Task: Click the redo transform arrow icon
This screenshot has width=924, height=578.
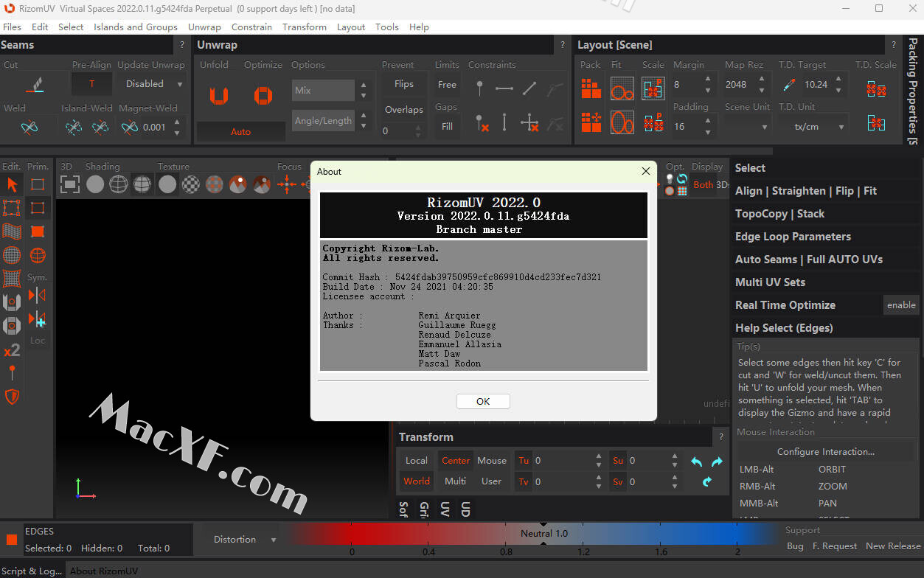Action: [717, 462]
